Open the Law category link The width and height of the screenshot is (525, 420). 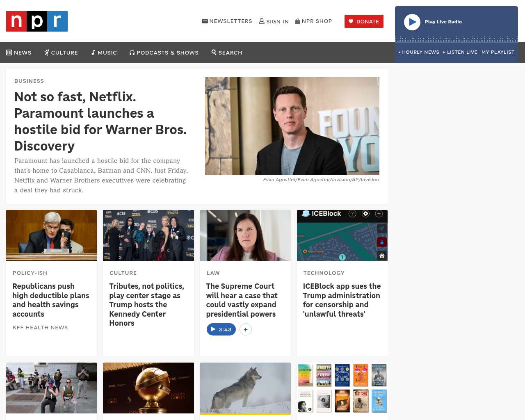(x=213, y=273)
